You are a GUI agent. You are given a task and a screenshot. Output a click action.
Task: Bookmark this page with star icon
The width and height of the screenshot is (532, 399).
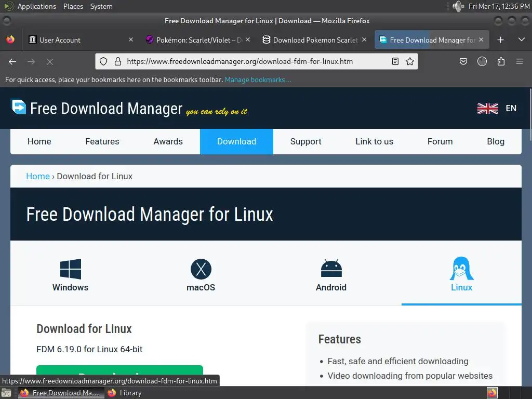410,61
